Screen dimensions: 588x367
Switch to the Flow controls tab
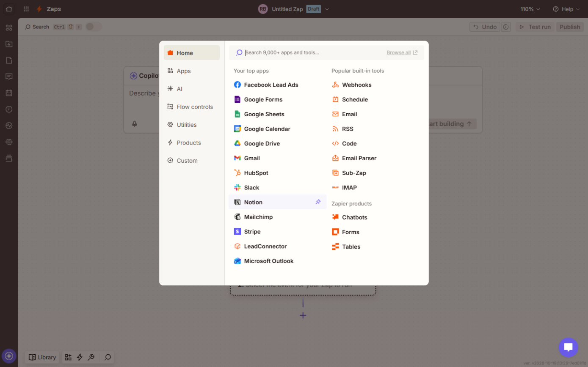tap(192, 107)
